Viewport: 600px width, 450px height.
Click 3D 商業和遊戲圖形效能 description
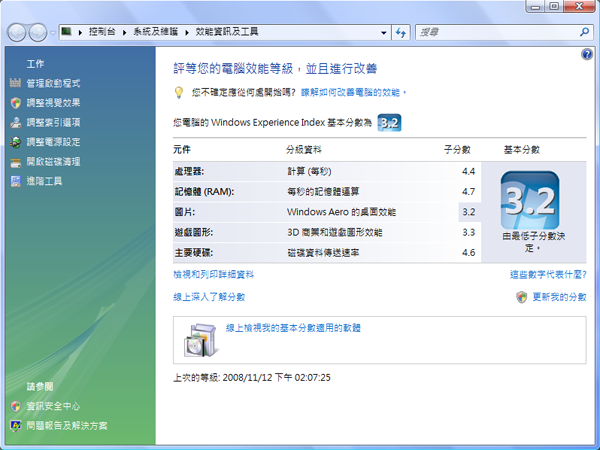pos(334,232)
